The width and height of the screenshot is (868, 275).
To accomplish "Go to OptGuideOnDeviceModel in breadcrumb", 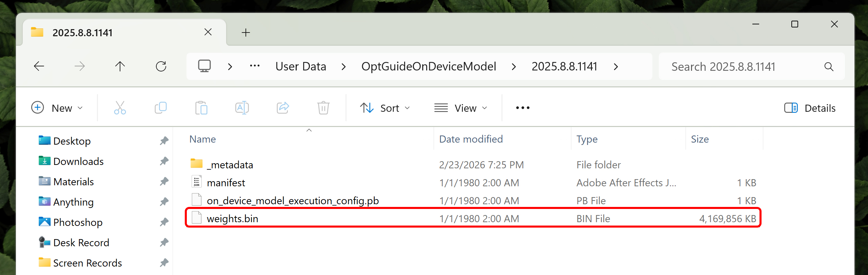I will tap(429, 66).
